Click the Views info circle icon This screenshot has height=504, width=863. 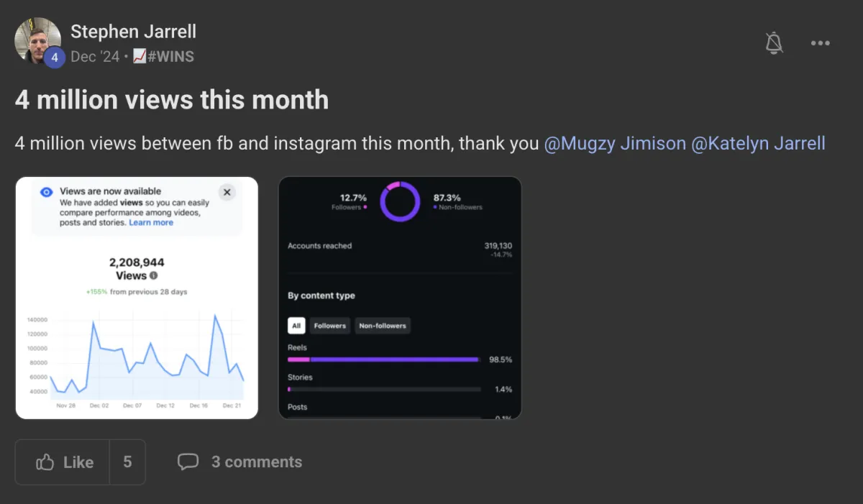click(x=154, y=275)
